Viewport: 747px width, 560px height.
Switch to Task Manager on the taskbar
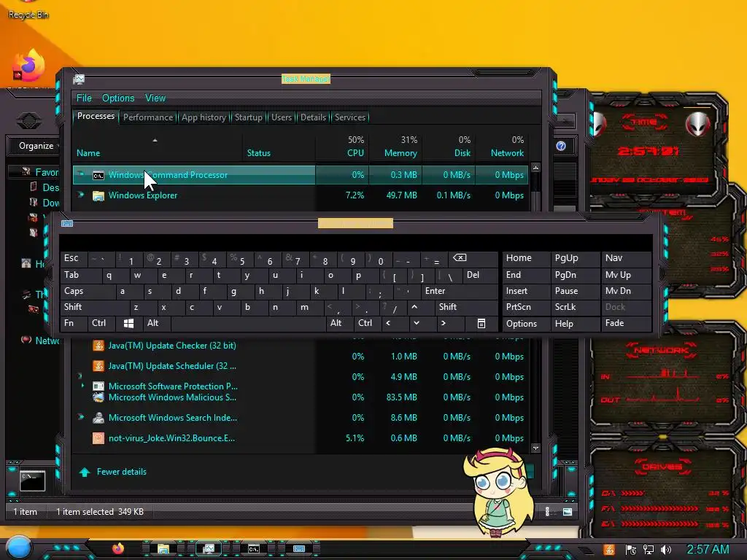(208, 549)
